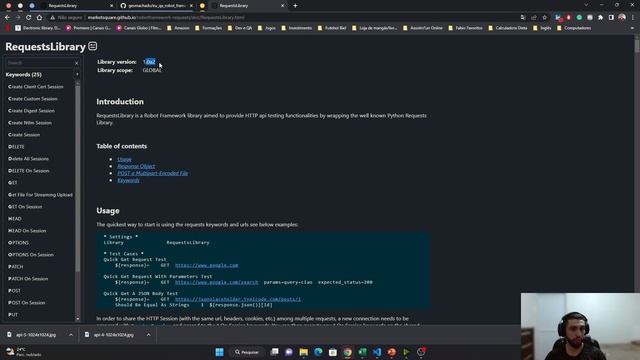This screenshot has width=640, height=360.
Task: Bookmark this page with the star icon
Action: (x=544, y=18)
